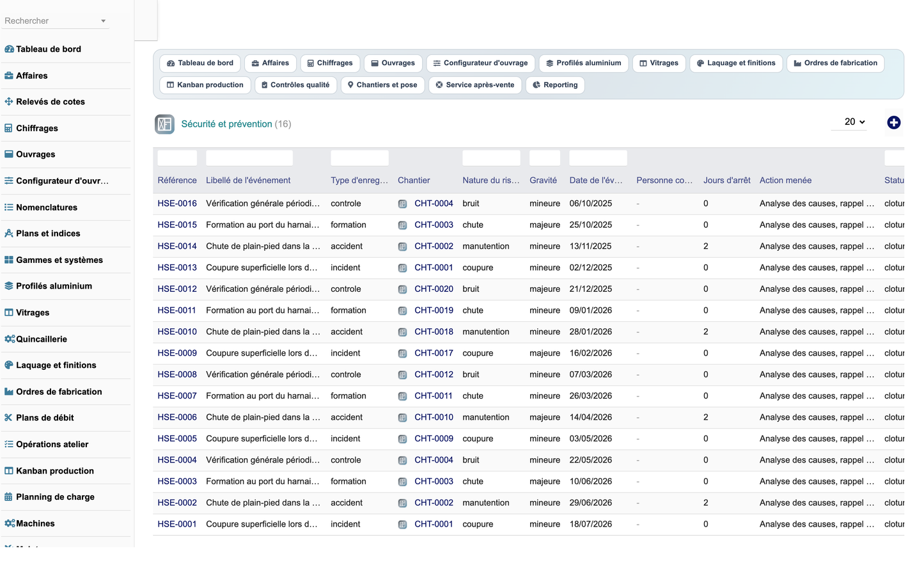924x572 pixels.
Task: Click the Gammes et systèmes grid icon
Action: click(x=9, y=260)
